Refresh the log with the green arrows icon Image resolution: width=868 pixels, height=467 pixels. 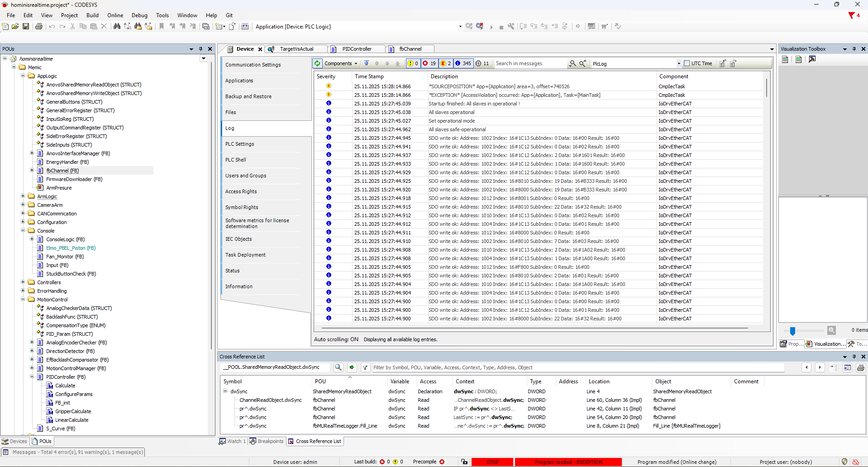(x=318, y=63)
